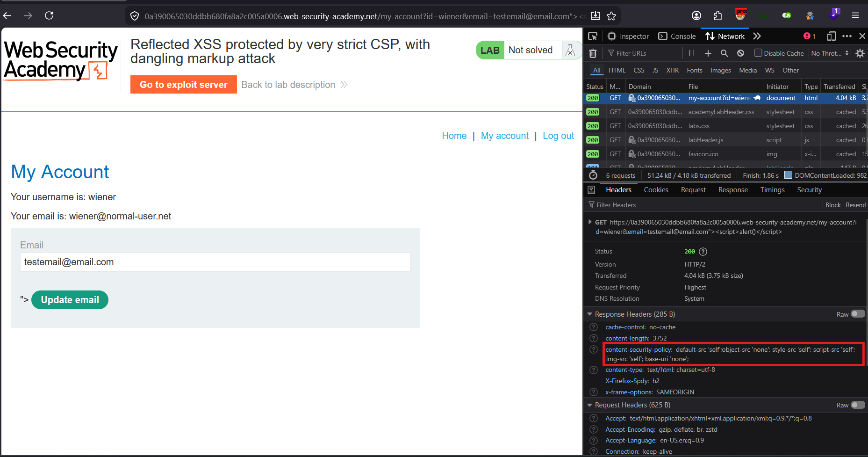Click the status 200 help icon

703,252
